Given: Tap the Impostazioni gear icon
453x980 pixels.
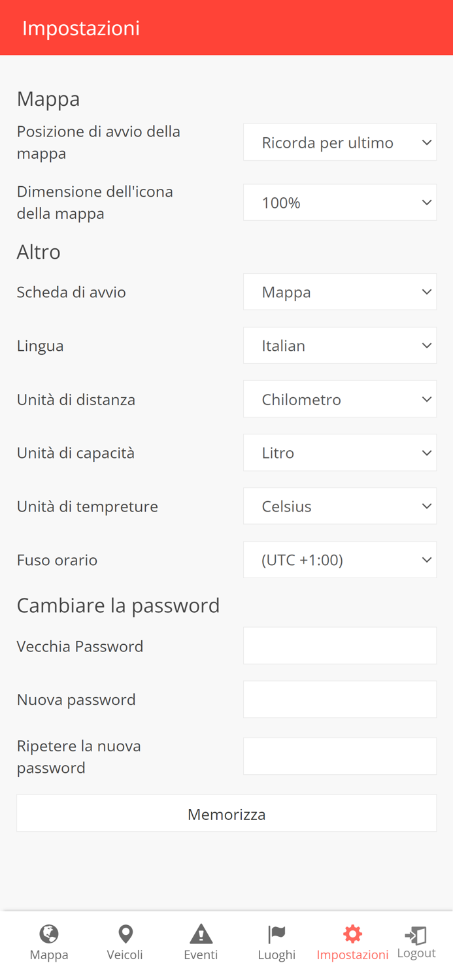Looking at the screenshot, I should [352, 934].
